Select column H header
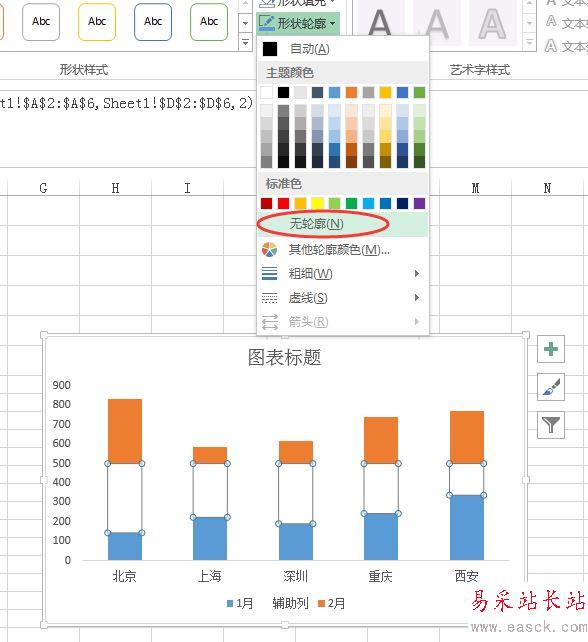Screen dimensions: 588x642 coord(115,188)
